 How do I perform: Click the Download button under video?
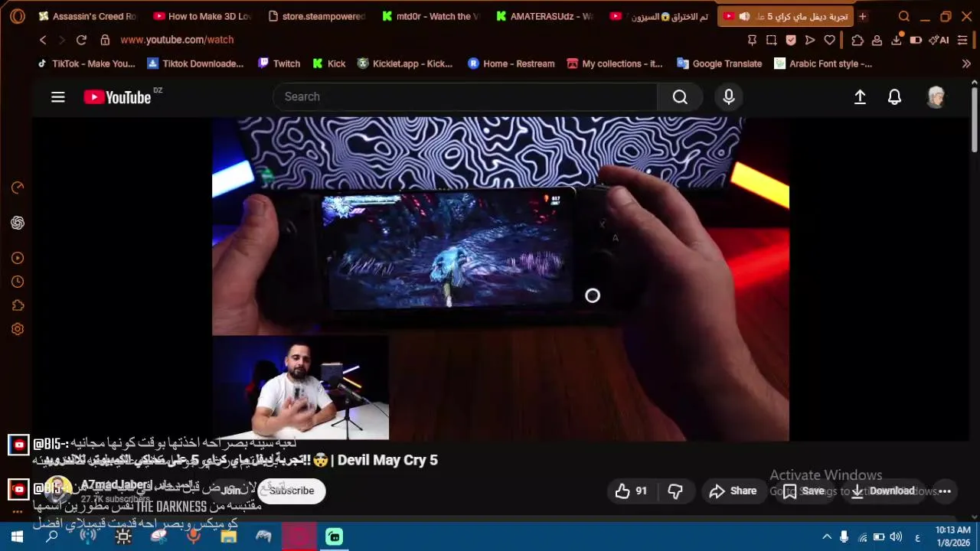coord(883,491)
